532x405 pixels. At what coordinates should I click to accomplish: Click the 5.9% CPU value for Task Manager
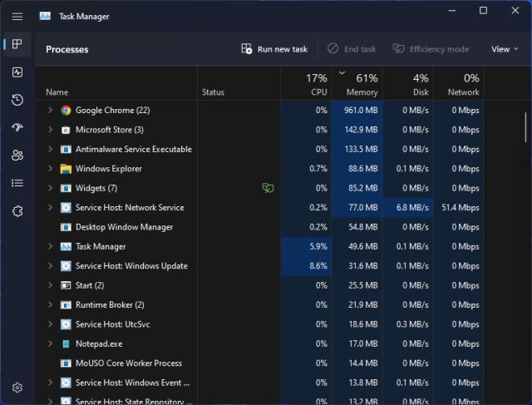point(318,246)
